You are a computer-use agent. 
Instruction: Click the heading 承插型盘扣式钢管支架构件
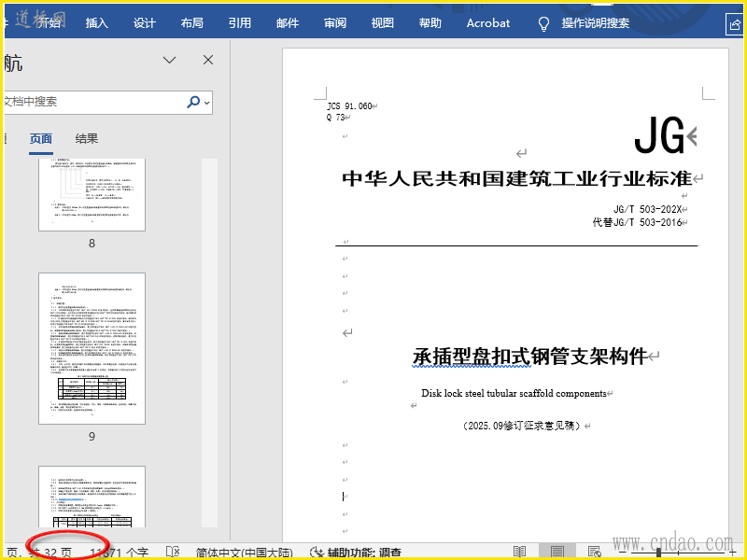pyautogui.click(x=529, y=357)
